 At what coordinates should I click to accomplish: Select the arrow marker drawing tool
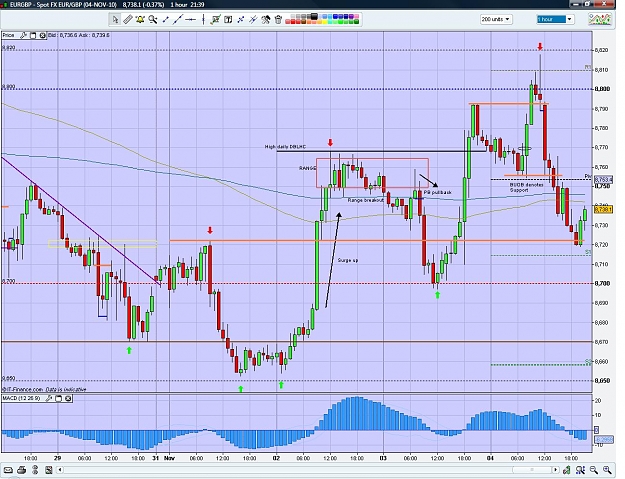click(241, 19)
